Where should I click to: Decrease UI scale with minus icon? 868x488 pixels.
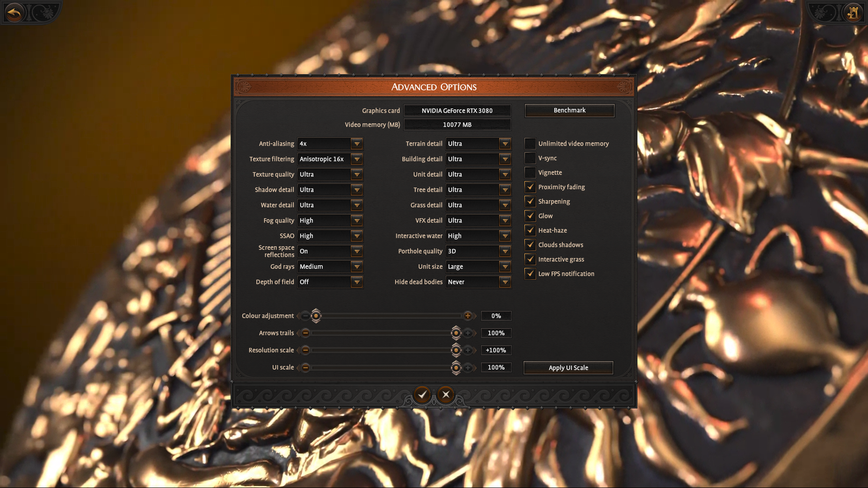(x=306, y=367)
